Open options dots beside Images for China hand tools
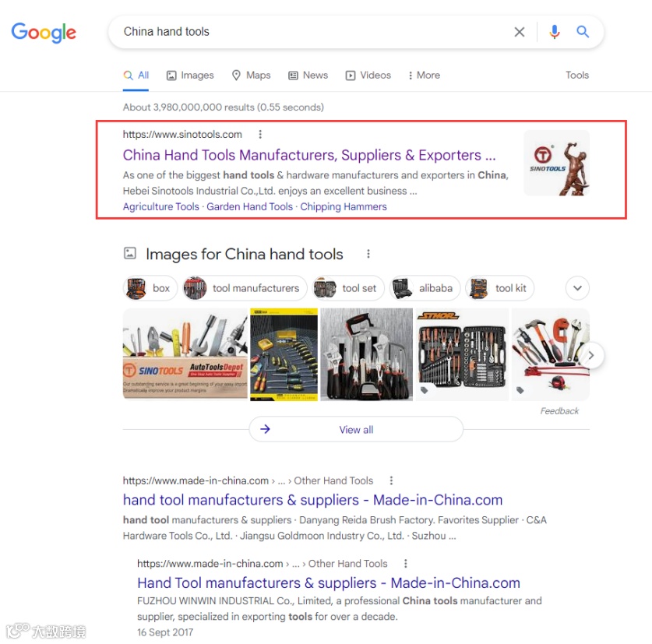The width and height of the screenshot is (652, 644). coord(368,254)
